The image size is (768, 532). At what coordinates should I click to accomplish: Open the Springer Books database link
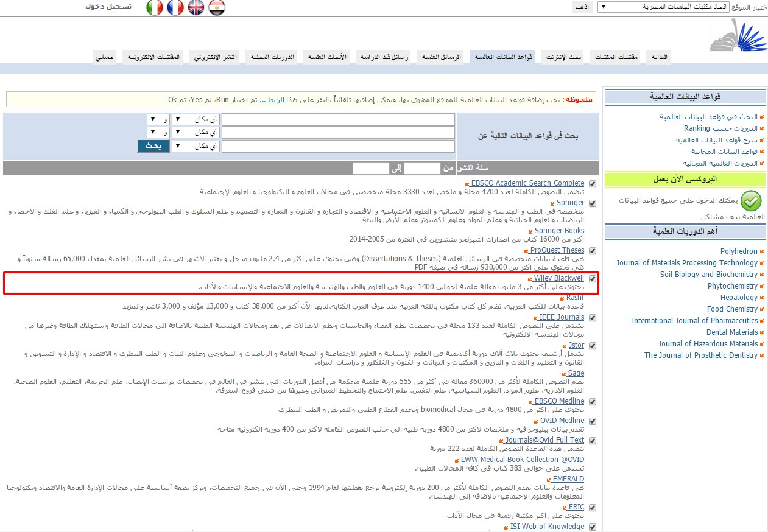click(559, 231)
